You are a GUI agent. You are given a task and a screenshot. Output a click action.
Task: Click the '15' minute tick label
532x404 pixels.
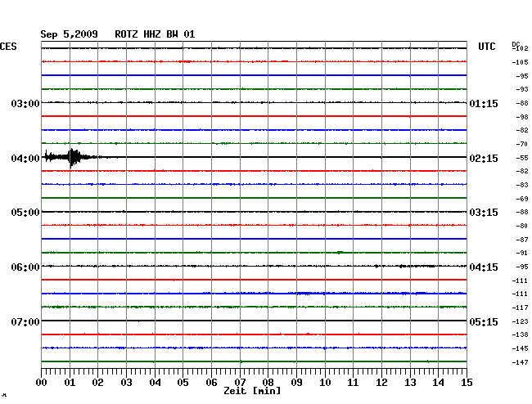click(467, 383)
